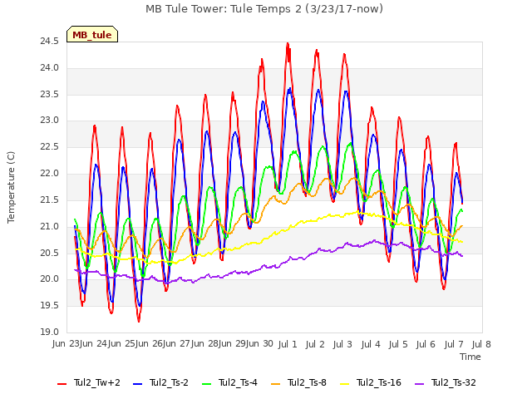Click the highest red peak near Jul 1
The width and height of the screenshot is (532, 399).
[x=288, y=44]
